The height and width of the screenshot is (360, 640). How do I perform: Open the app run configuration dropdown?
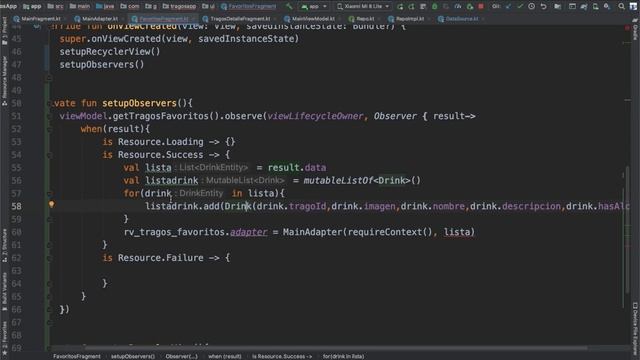313,7
